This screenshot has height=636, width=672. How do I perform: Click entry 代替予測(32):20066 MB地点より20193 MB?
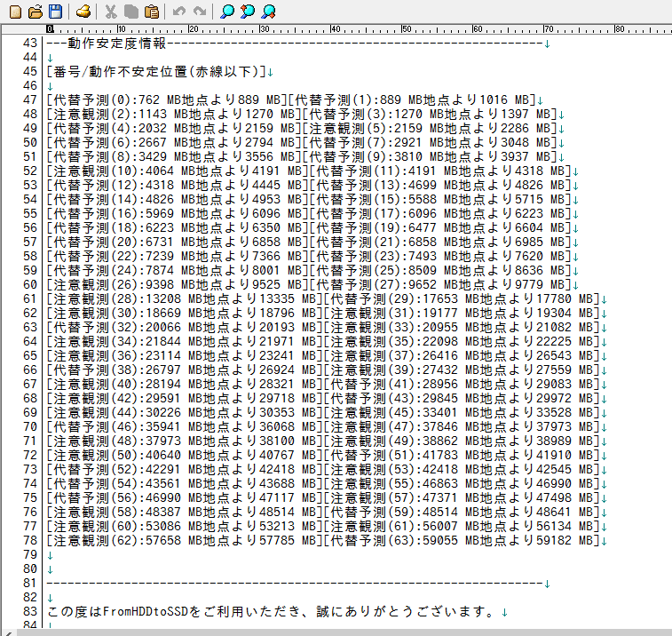click(x=185, y=327)
